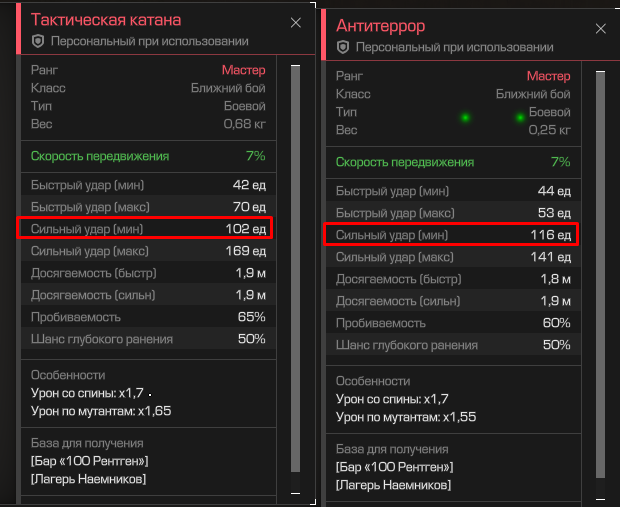Click Лагерь Наемников link in Антитеррор panel
620x507 pixels.
pyautogui.click(x=393, y=485)
